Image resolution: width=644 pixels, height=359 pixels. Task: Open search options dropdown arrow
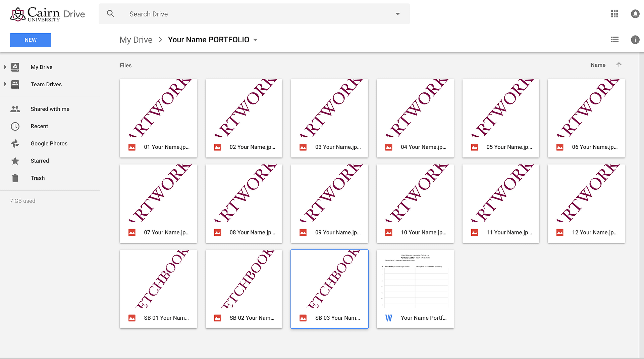(x=398, y=14)
